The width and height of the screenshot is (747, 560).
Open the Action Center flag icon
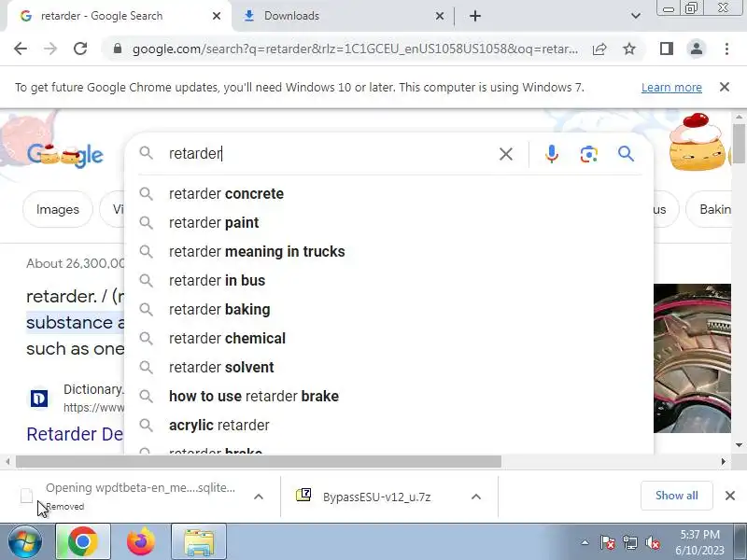[608, 542]
